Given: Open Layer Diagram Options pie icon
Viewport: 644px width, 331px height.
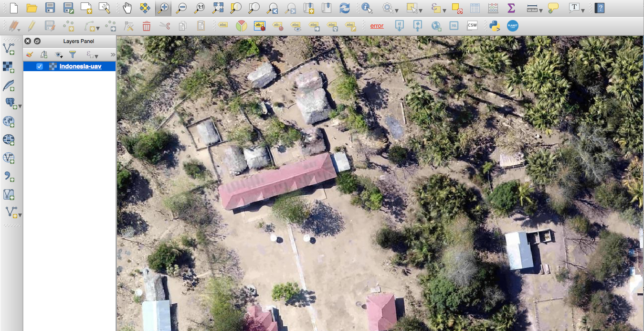Looking at the screenshot, I should (x=242, y=26).
